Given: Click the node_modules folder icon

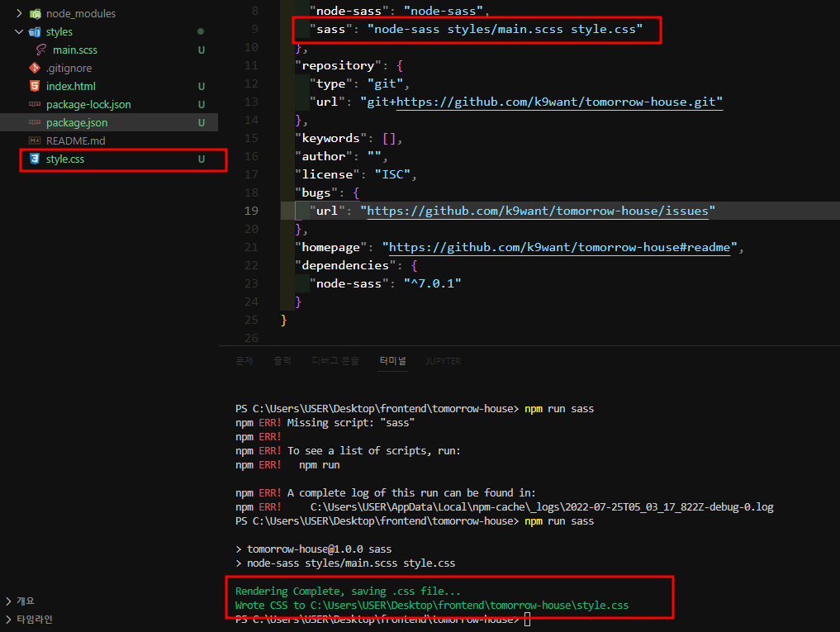Looking at the screenshot, I should 35,13.
